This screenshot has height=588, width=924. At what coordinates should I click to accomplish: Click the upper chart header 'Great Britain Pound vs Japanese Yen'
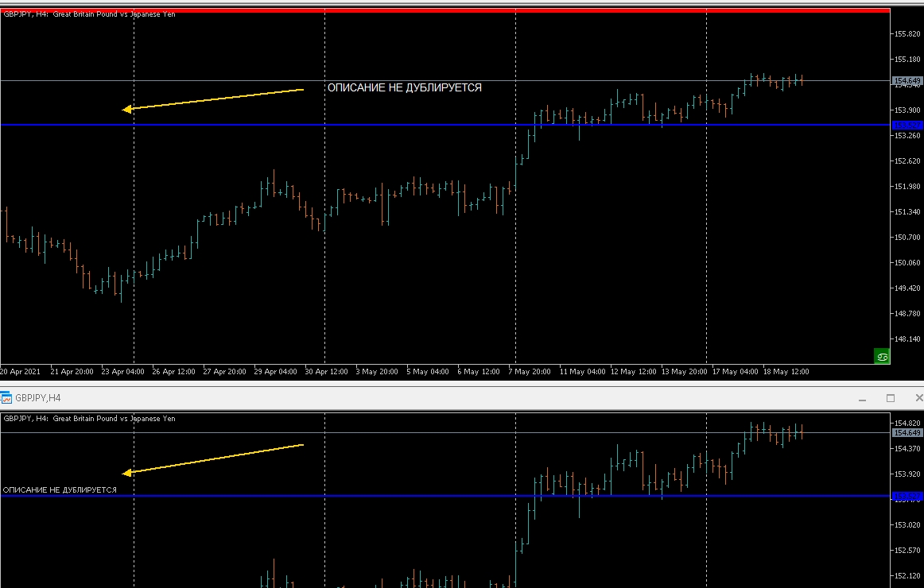(114, 14)
